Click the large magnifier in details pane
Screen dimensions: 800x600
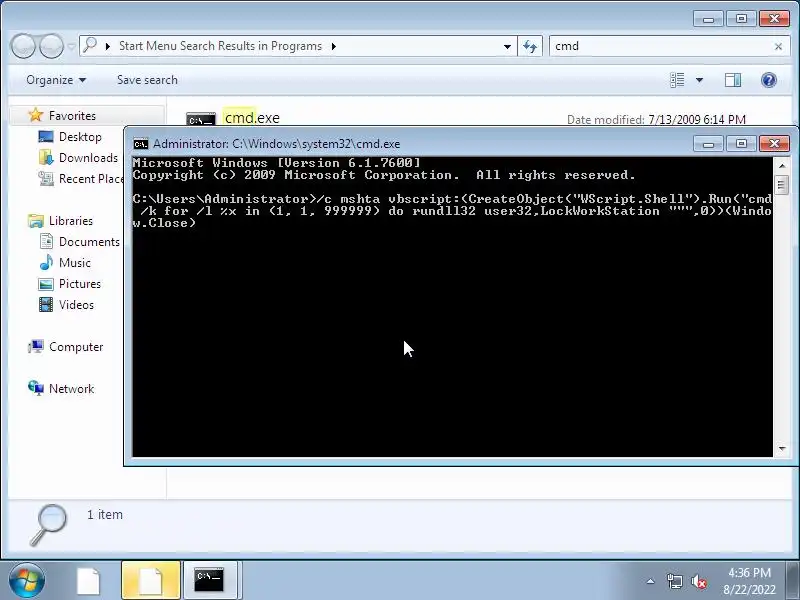[48, 525]
